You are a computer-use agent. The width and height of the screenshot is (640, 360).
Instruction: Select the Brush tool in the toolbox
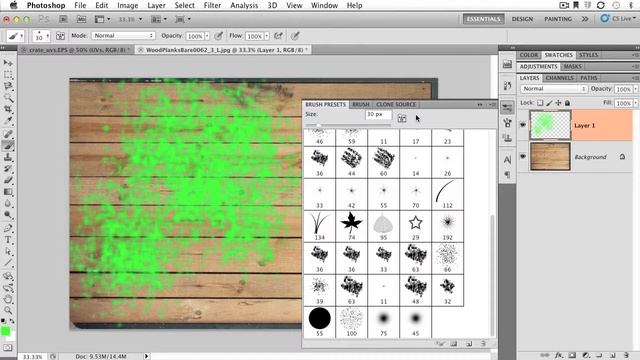pyautogui.click(x=8, y=146)
